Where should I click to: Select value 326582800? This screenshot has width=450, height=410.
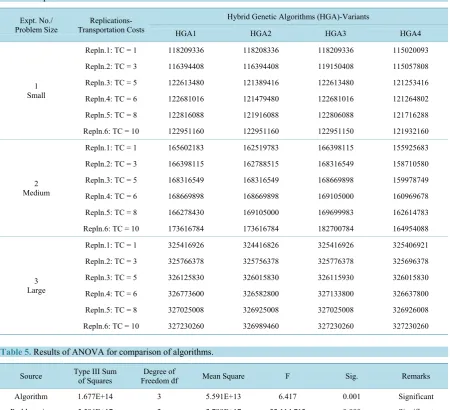(x=261, y=294)
